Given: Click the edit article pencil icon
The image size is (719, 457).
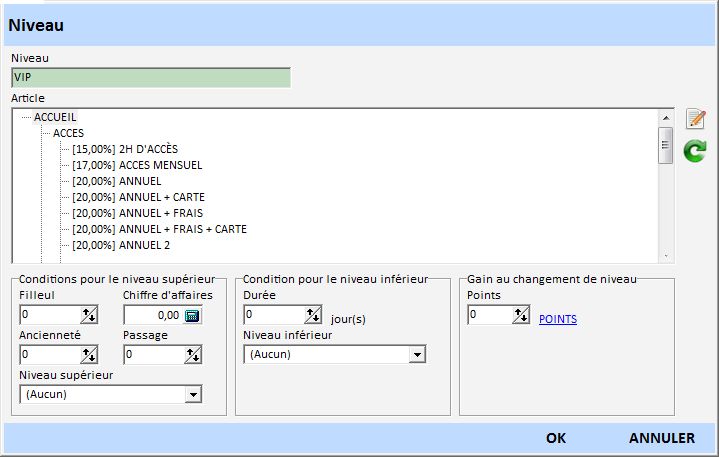Looking at the screenshot, I should tap(695, 119).
